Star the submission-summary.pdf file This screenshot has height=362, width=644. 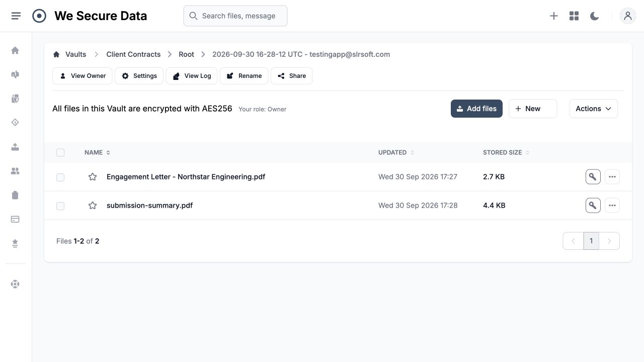coord(93,206)
